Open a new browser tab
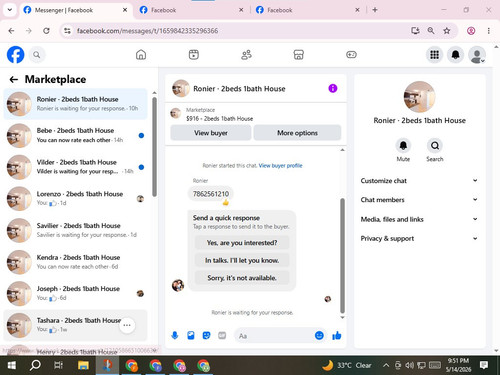 (375, 10)
